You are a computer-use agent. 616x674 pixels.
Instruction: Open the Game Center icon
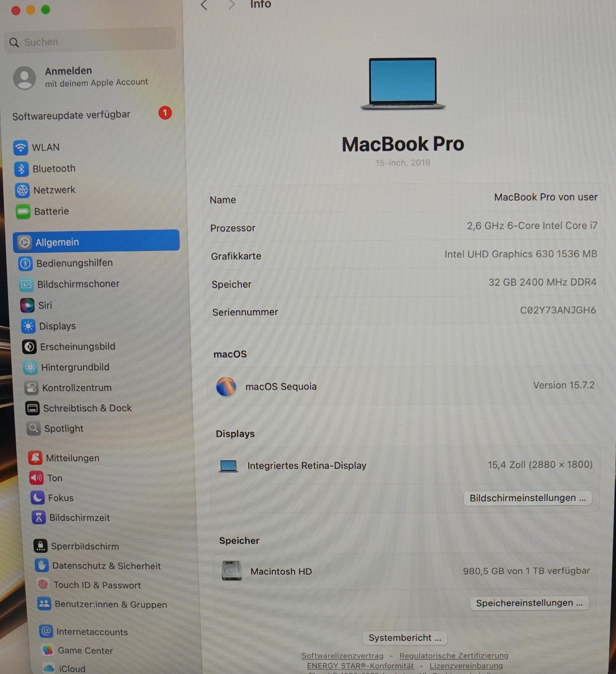point(48,650)
